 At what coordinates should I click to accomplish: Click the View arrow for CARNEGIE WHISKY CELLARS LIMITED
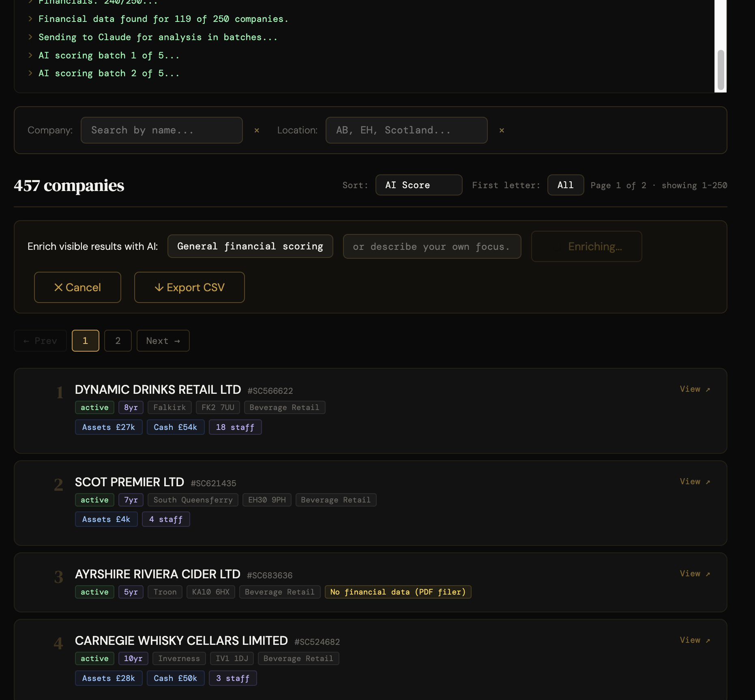point(694,640)
